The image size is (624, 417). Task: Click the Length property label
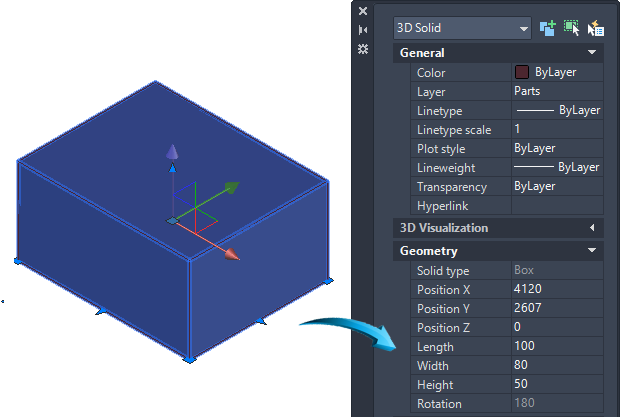(x=435, y=347)
